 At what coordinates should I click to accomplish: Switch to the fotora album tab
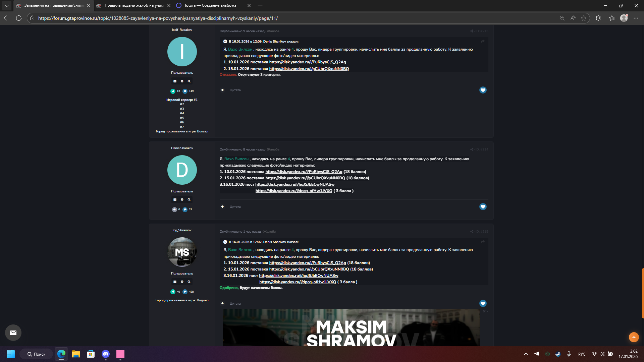(210, 5)
